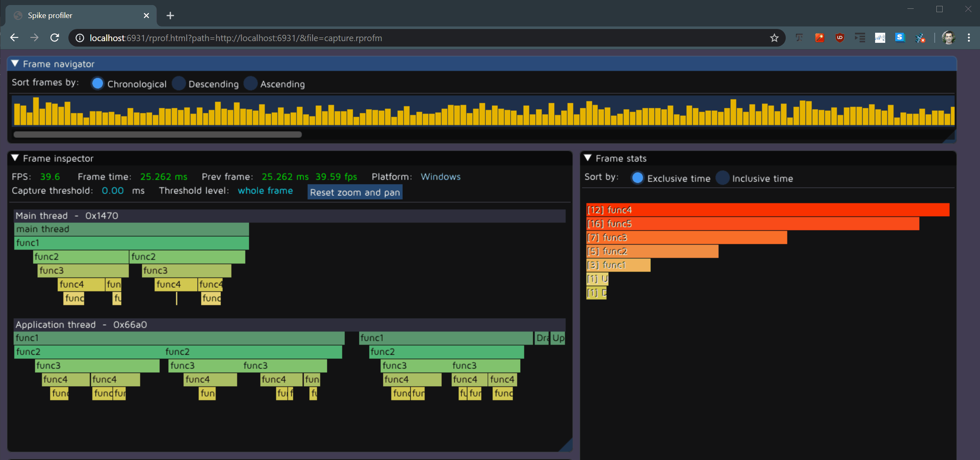
Task: Click the address bar URL
Action: pyautogui.click(x=236, y=38)
